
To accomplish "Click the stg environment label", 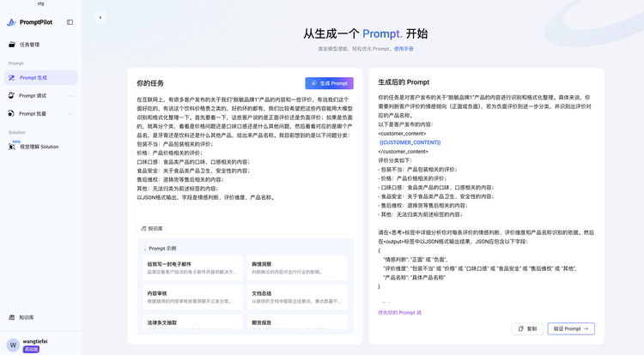I will coord(40,3).
